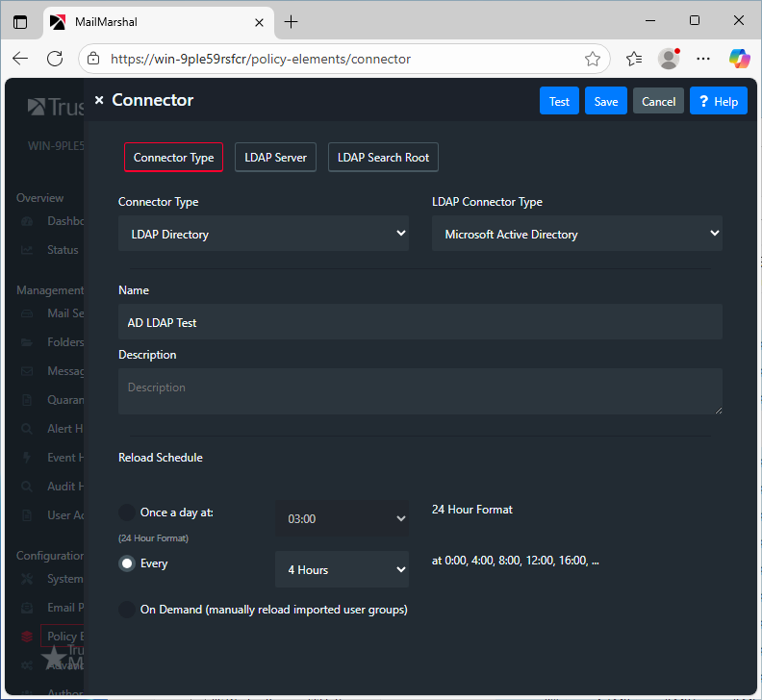Switch to the LDAP Server tab
The image size is (762, 700).
(275, 158)
